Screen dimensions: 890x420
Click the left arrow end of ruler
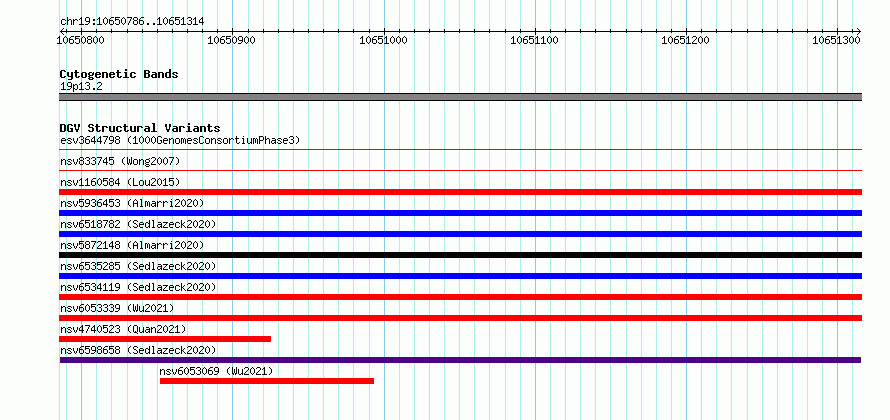(61, 31)
